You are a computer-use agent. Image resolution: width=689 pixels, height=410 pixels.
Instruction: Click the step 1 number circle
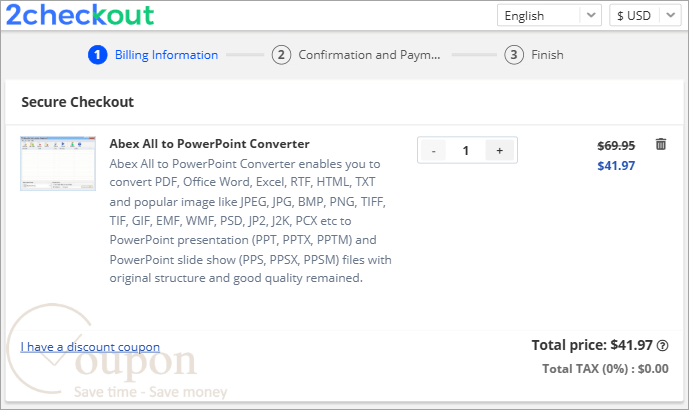point(98,55)
